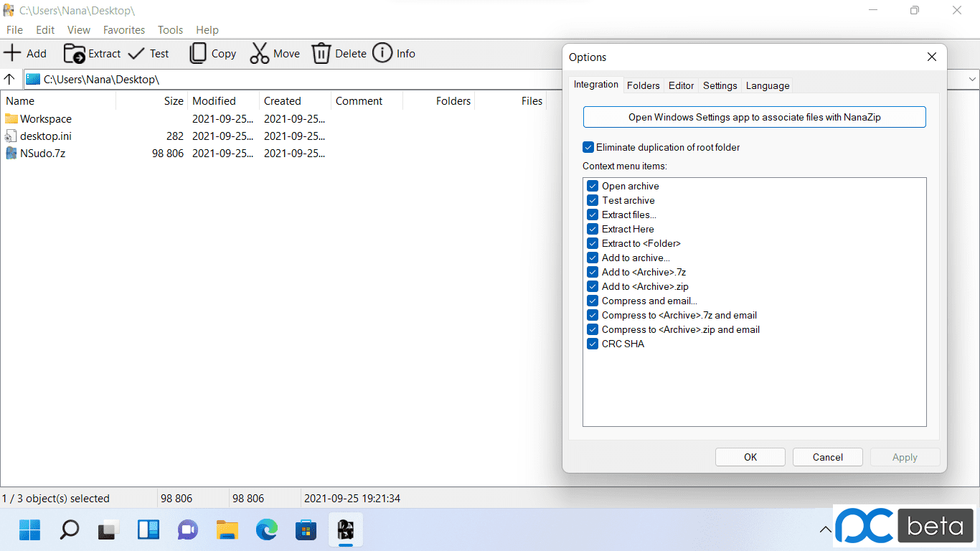Switch to the Settings tab
This screenshot has width=980, height=551.
pyautogui.click(x=720, y=85)
